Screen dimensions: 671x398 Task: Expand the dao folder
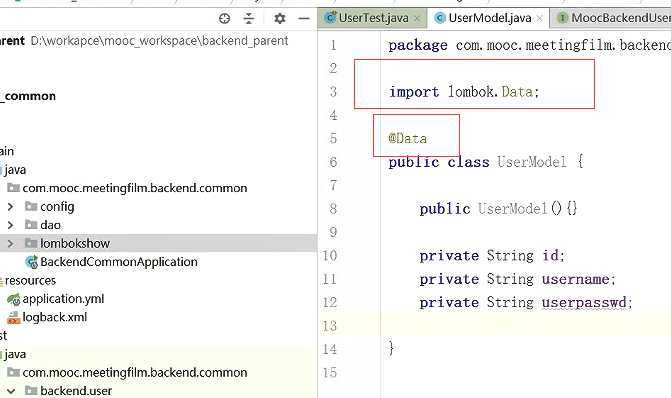(11, 225)
